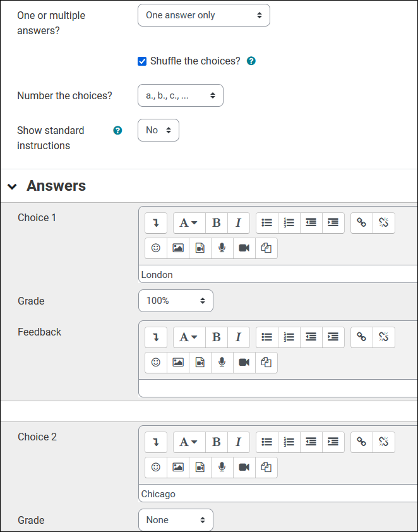Bold the Choice 1 text
Viewport: 418px width, 532px height.
tap(217, 222)
